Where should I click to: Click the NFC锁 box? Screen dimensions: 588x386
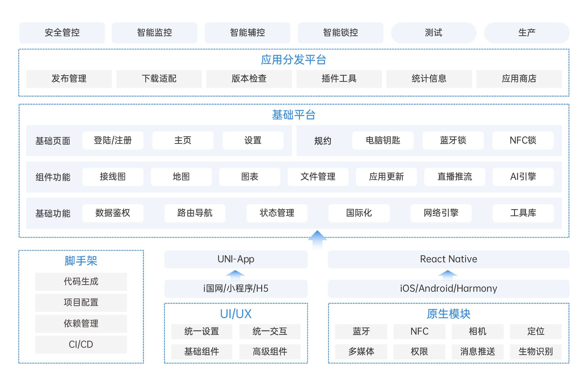tap(523, 141)
